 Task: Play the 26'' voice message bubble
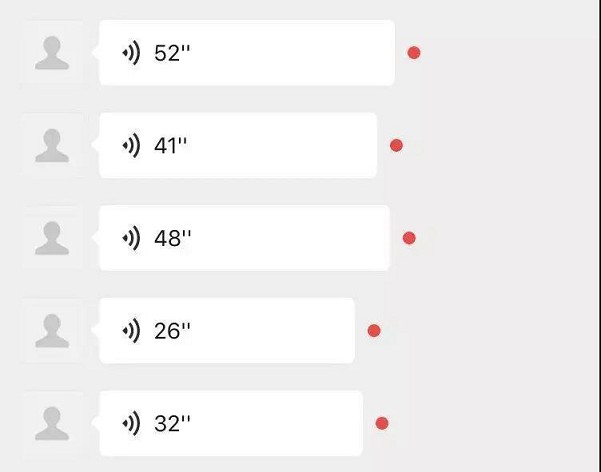(x=227, y=331)
